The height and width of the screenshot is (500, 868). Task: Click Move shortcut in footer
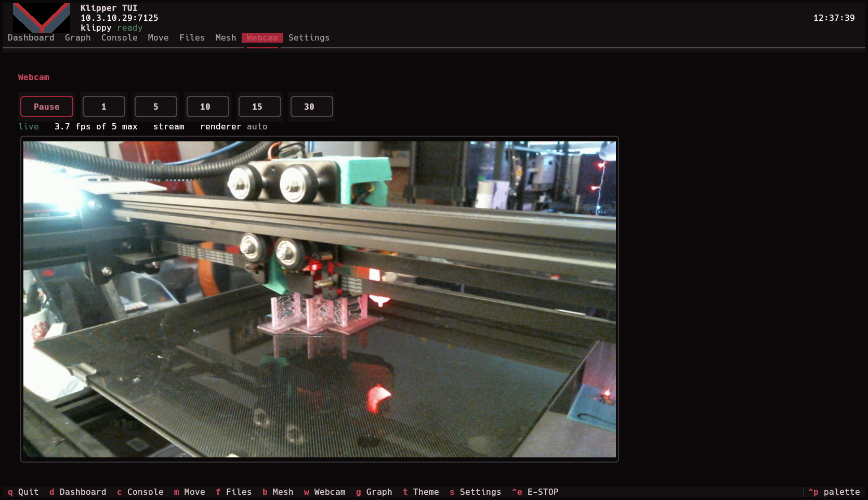tap(189, 492)
